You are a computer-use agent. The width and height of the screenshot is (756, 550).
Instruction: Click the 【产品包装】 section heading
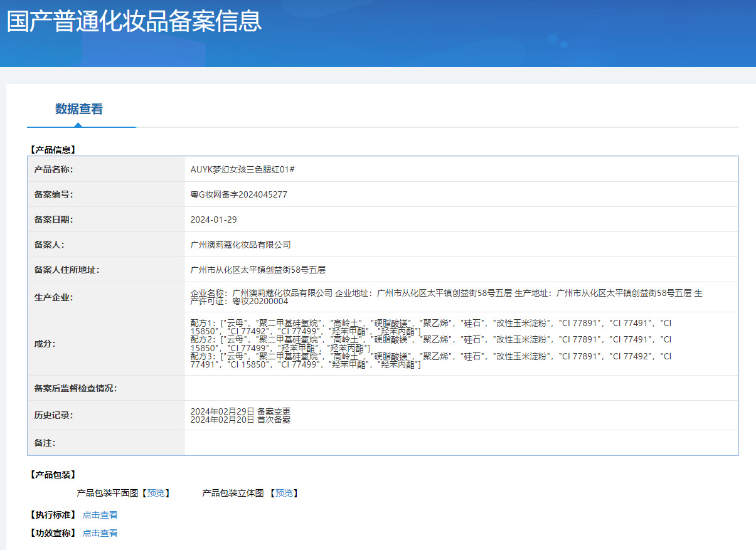click(x=52, y=475)
